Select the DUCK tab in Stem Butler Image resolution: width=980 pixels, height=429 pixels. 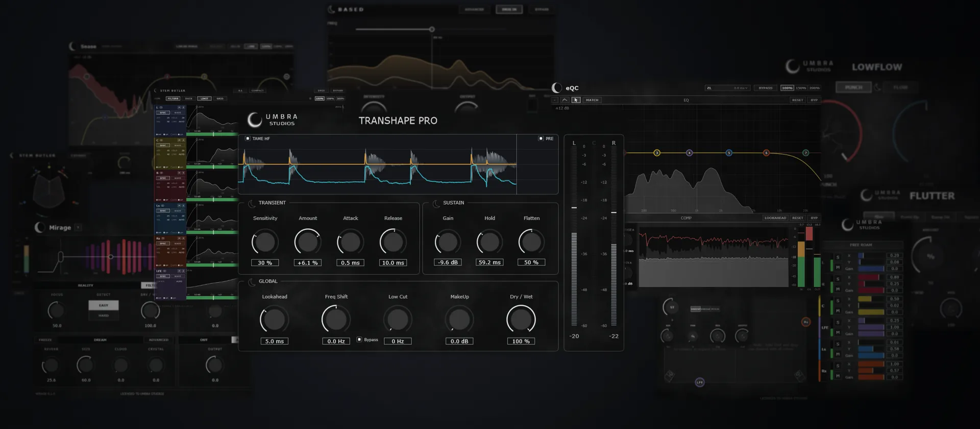pos(189,99)
